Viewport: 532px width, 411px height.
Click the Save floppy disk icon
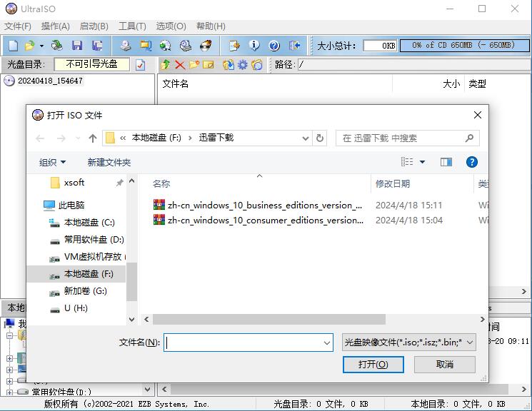pyautogui.click(x=77, y=46)
